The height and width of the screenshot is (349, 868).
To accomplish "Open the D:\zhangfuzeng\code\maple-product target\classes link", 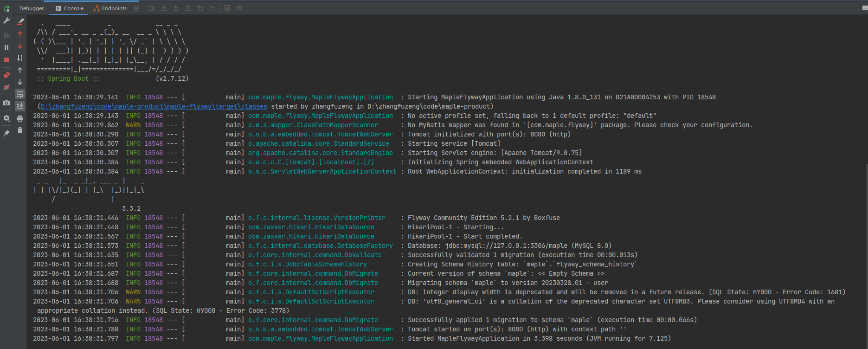I will click(x=154, y=106).
